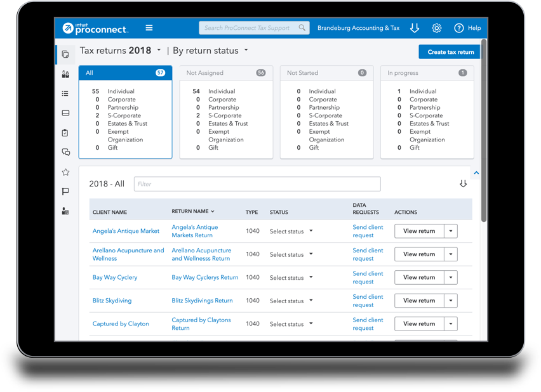
Task: Open the clients sidebar icon
Action: click(x=65, y=74)
